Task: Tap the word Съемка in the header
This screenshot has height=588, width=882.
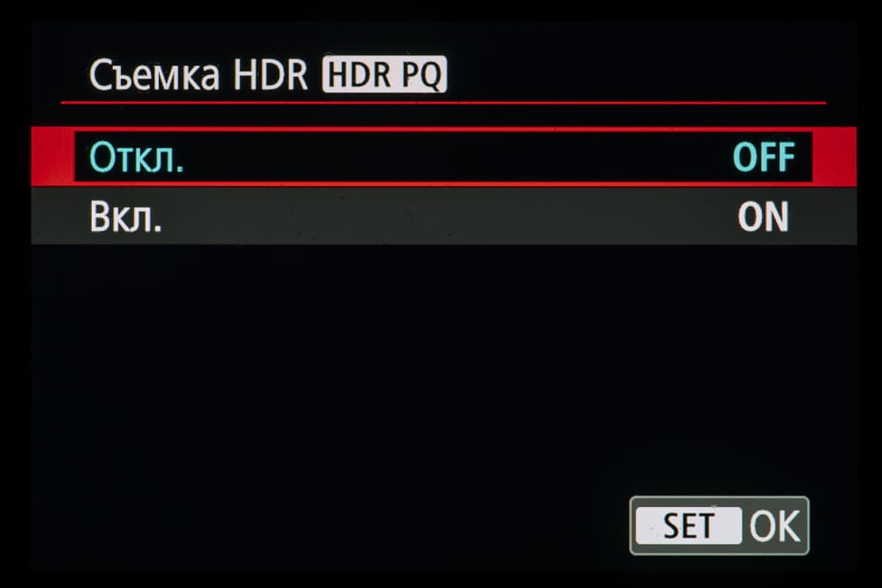Action: coord(154,75)
